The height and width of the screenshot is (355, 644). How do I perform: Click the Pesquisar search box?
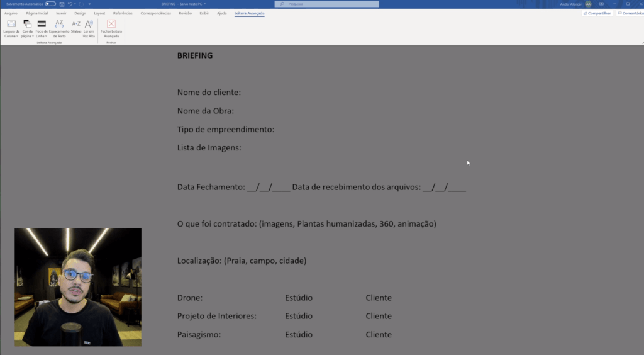point(327,4)
